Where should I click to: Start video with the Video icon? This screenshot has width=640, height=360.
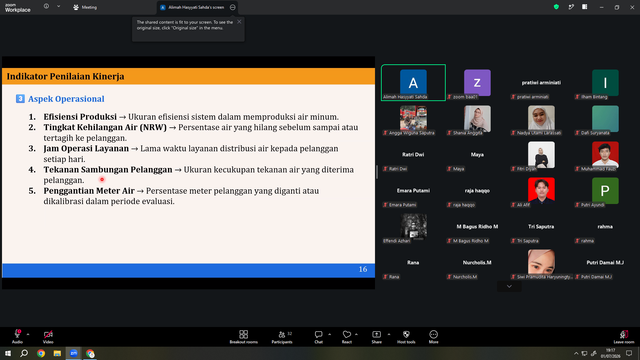[x=48, y=334]
